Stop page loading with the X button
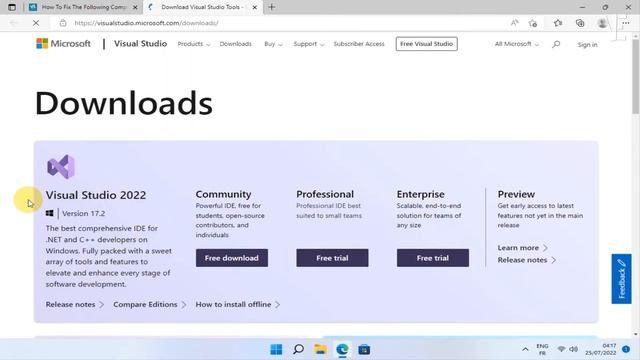The image size is (640, 360). (36, 23)
